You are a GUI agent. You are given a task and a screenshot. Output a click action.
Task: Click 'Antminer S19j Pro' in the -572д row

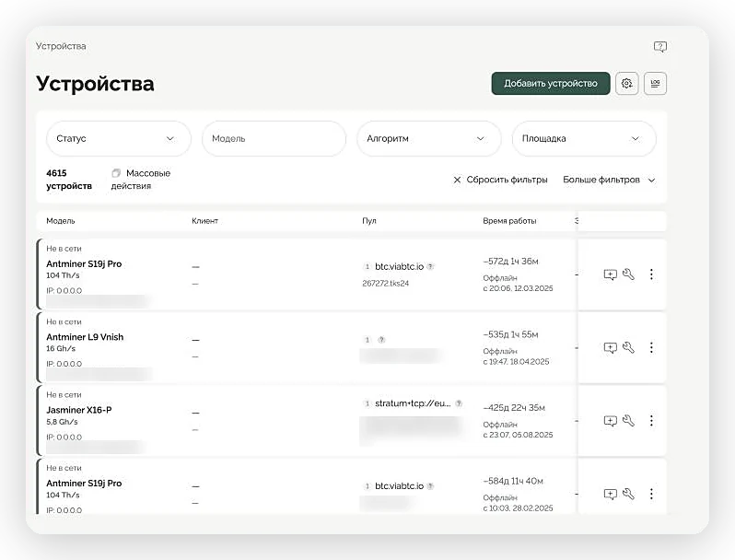tap(84, 263)
